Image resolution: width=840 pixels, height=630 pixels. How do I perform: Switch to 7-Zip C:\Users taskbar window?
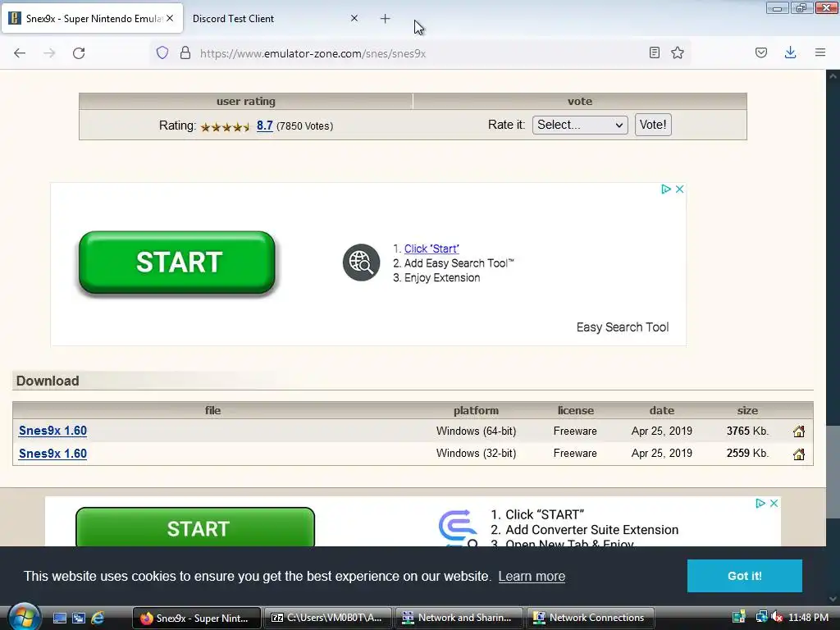(x=327, y=618)
